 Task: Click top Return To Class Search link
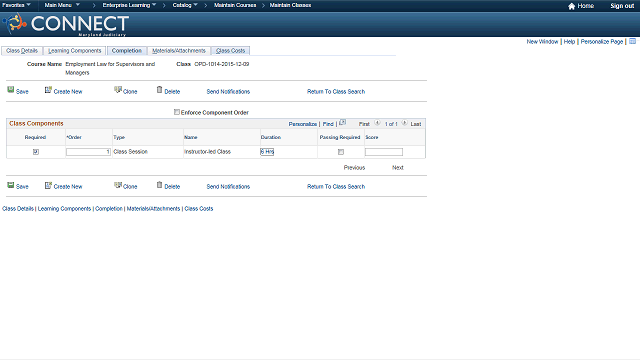pyautogui.click(x=336, y=91)
